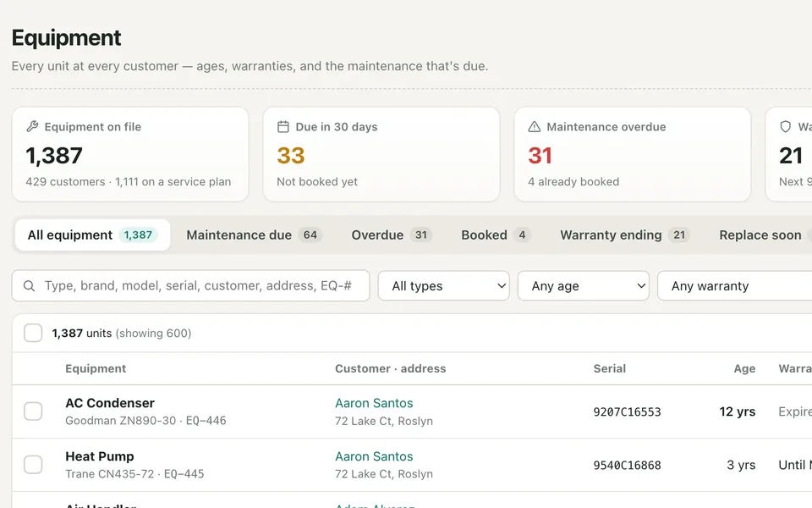
Task: Open Aaron Santos link in AC Condenser row
Action: (x=374, y=403)
